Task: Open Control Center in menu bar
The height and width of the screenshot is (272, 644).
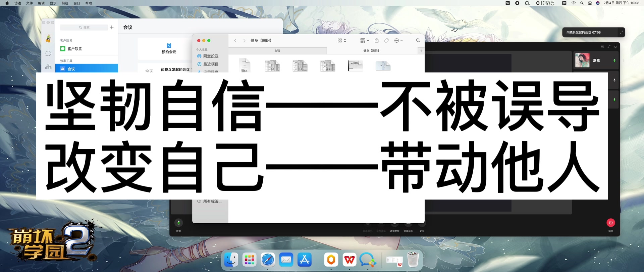Action: tap(590, 3)
